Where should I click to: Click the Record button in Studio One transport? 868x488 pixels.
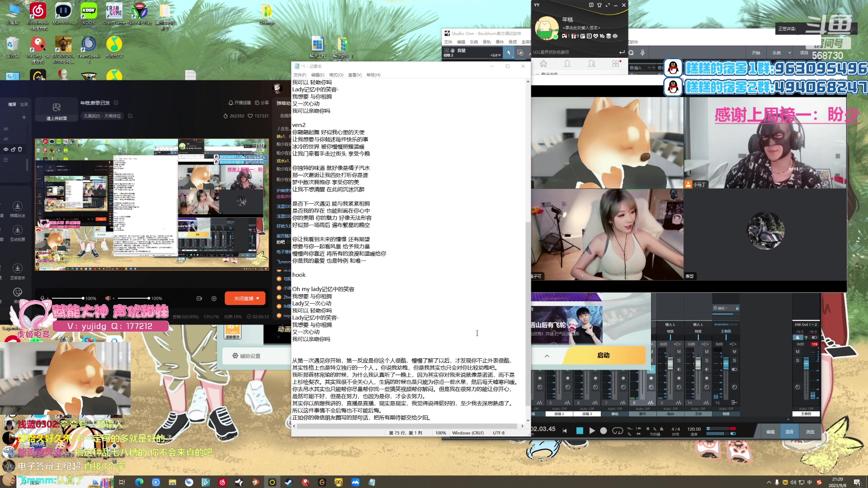pyautogui.click(x=604, y=431)
